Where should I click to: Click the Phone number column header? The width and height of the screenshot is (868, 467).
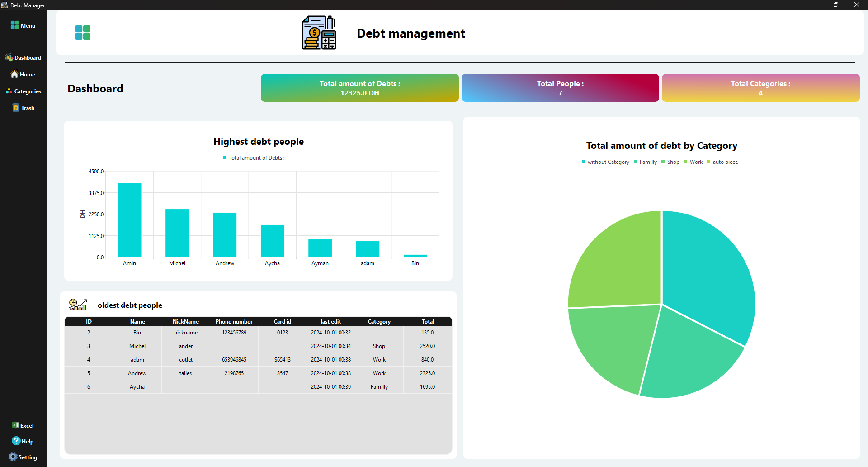(x=234, y=322)
